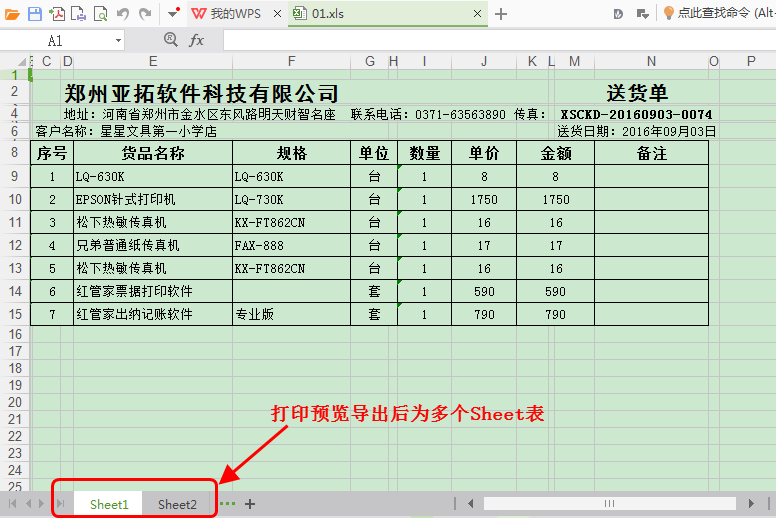Select the column E header
This screenshot has width=776, height=518.
click(152, 61)
